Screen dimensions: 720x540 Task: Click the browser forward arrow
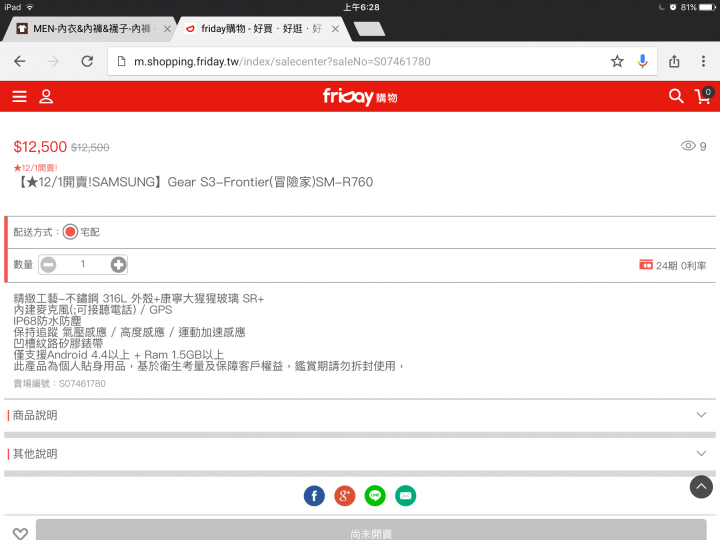(x=53, y=61)
